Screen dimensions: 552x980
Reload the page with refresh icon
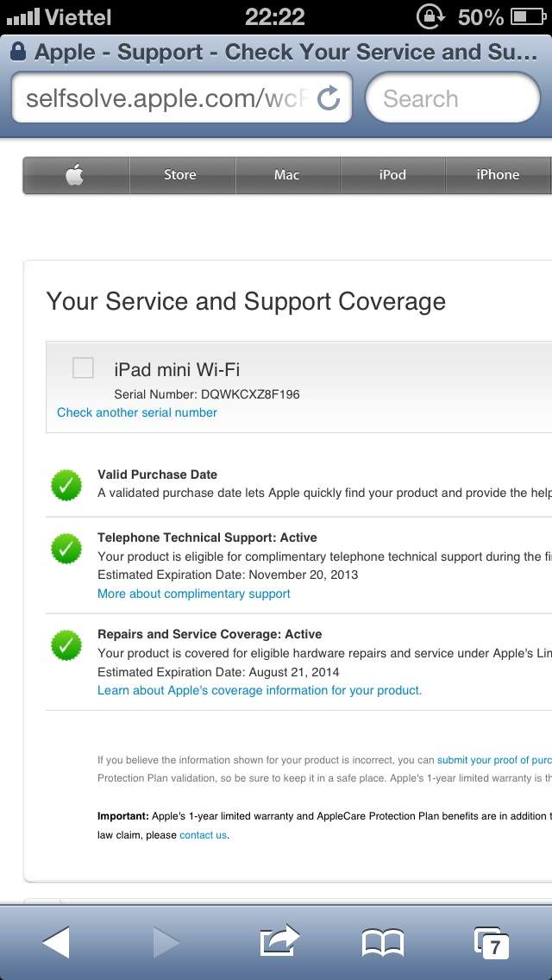tap(329, 98)
